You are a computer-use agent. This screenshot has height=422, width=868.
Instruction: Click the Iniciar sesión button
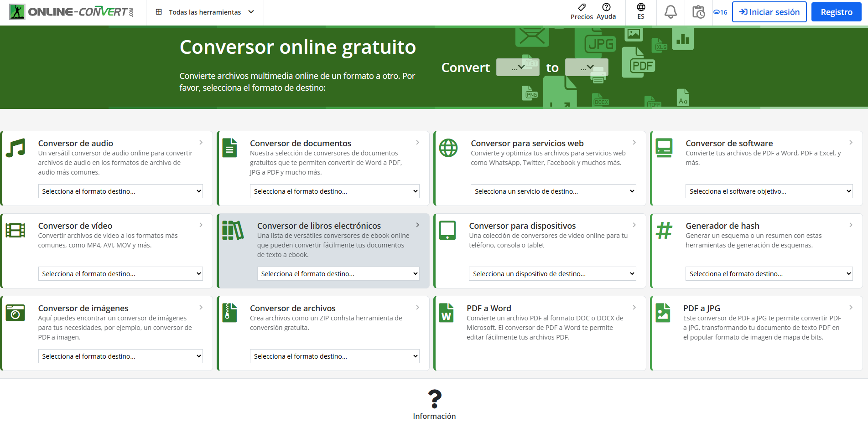769,12
